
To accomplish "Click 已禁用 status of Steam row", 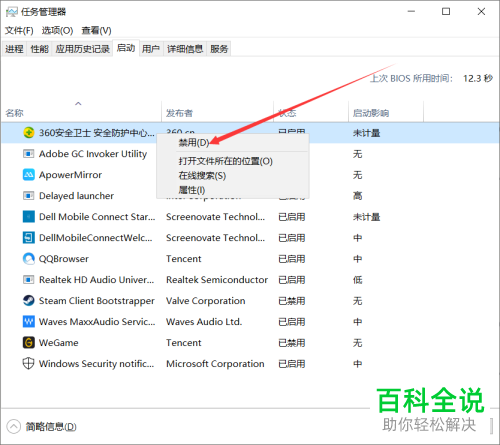I will [x=292, y=301].
